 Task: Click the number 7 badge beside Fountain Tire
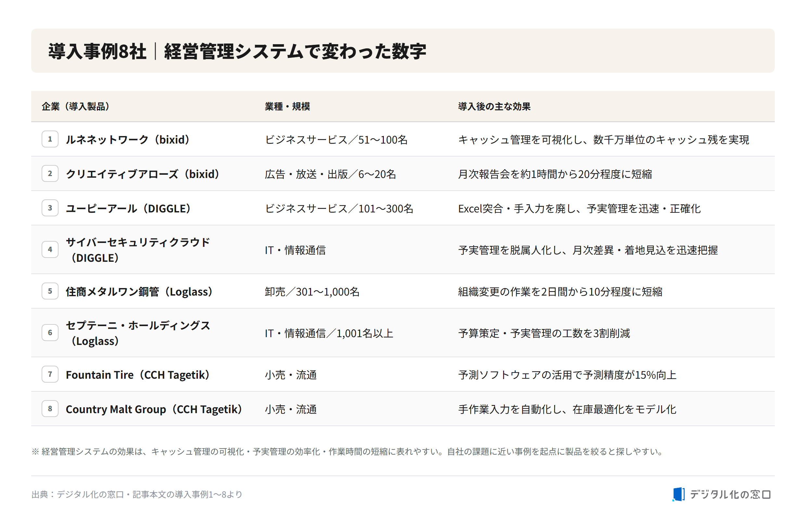click(x=50, y=374)
